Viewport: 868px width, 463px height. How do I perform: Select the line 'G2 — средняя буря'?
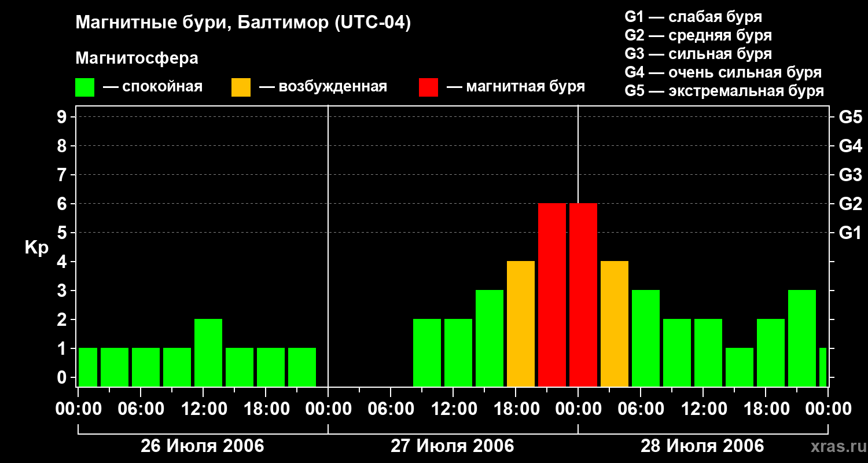(698, 35)
